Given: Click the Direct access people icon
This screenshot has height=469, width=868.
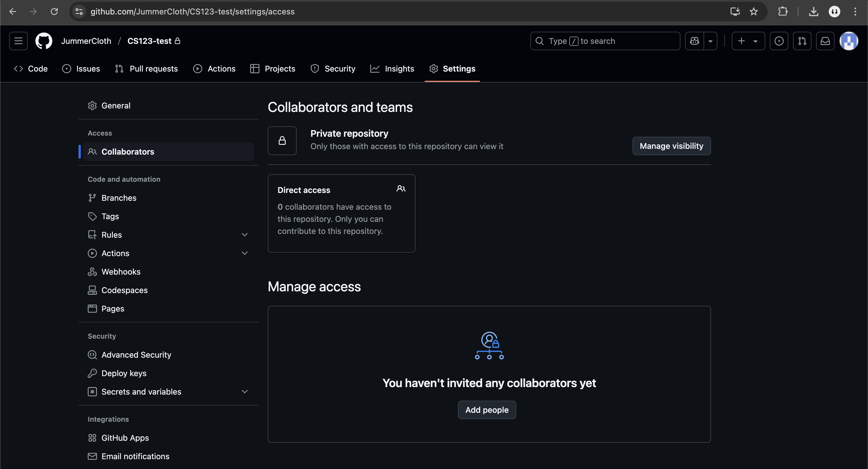Looking at the screenshot, I should pos(401,189).
